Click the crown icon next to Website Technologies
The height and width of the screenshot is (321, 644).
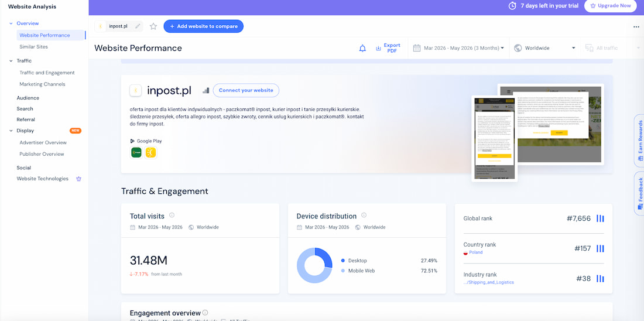click(x=79, y=179)
